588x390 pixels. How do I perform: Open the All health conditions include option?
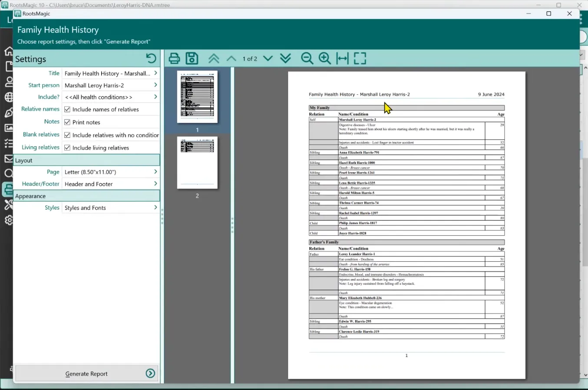click(111, 97)
